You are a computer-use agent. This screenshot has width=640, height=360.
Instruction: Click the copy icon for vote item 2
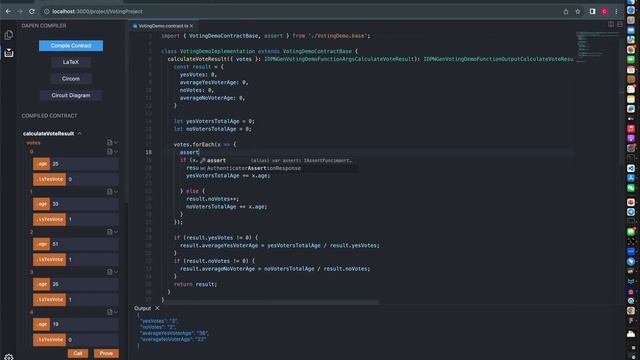coord(109,231)
